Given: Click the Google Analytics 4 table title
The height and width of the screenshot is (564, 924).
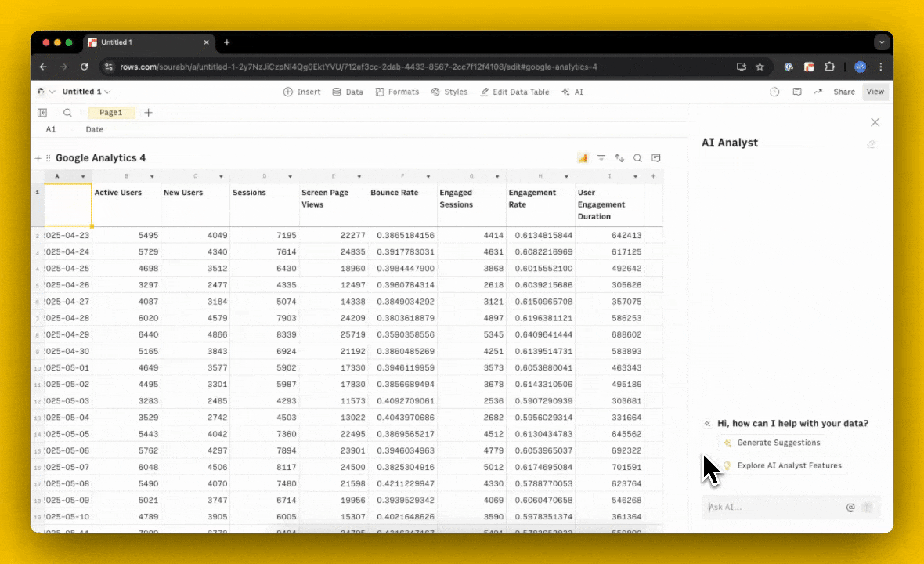Looking at the screenshot, I should (100, 158).
